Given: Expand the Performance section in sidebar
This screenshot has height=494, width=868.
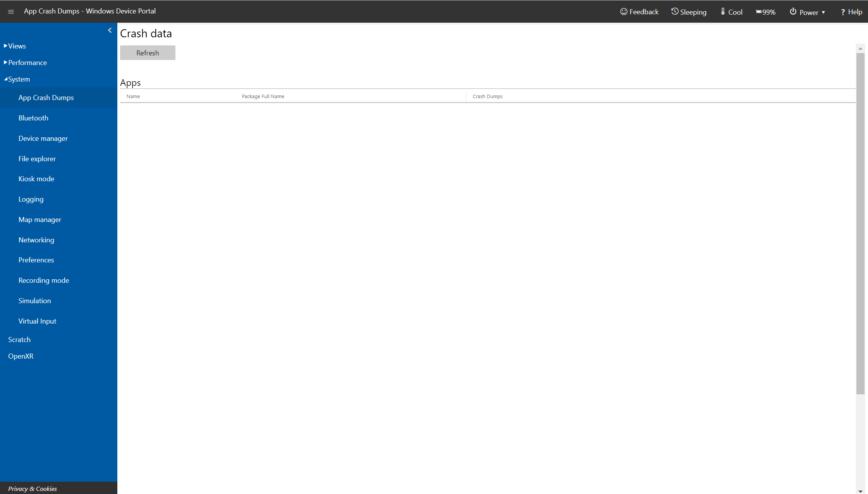Looking at the screenshot, I should tap(27, 62).
